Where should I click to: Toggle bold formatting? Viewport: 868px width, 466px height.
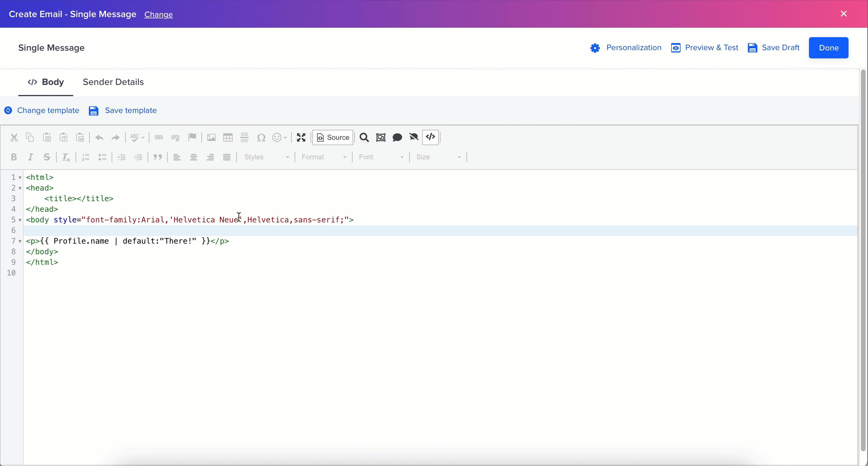[14, 157]
